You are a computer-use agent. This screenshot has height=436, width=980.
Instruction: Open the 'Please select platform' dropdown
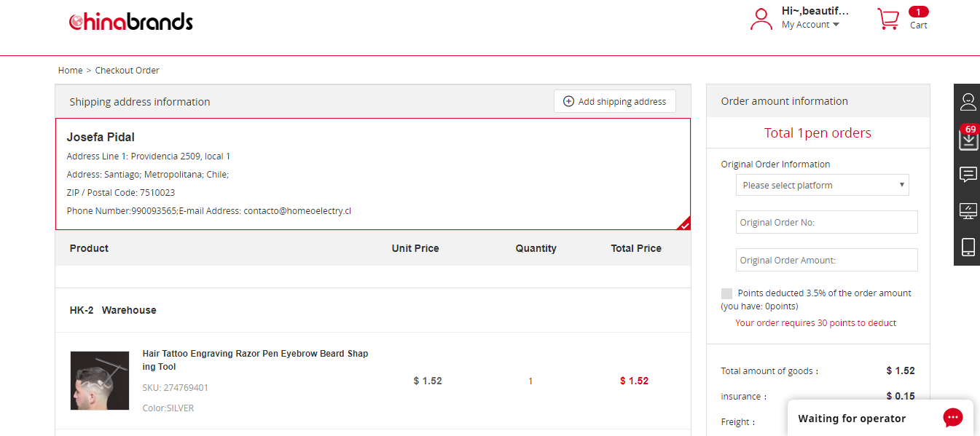pyautogui.click(x=822, y=185)
